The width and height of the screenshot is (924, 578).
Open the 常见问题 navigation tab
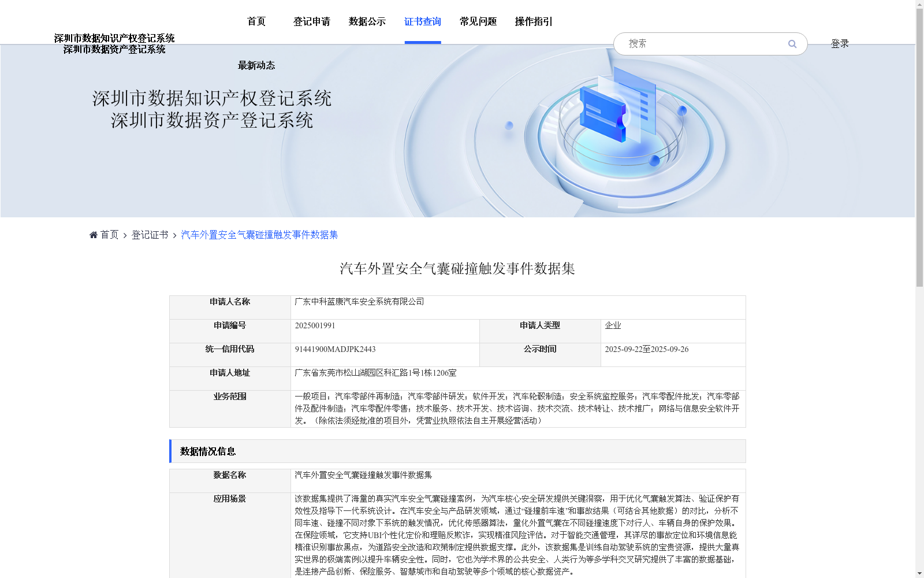point(478,21)
